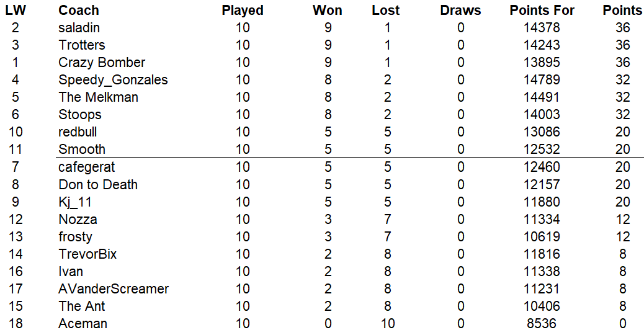Click on coach Trotters
Screen dimensions: 644x335
click(82, 45)
